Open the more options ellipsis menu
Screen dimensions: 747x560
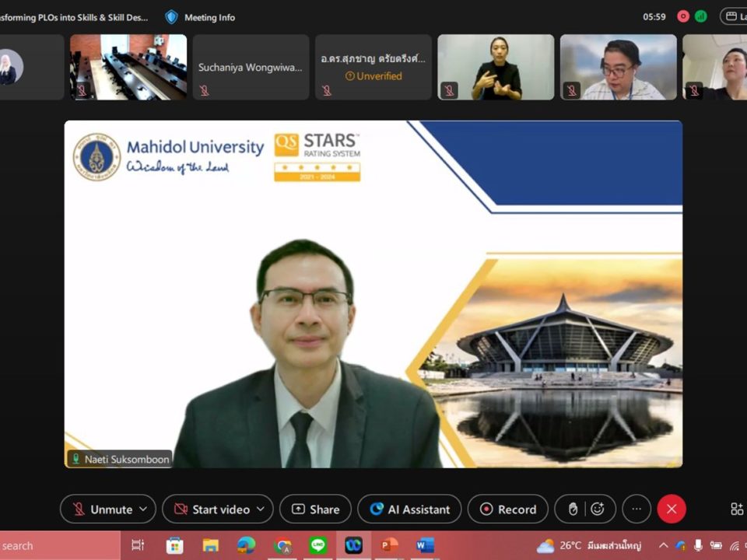tap(637, 509)
